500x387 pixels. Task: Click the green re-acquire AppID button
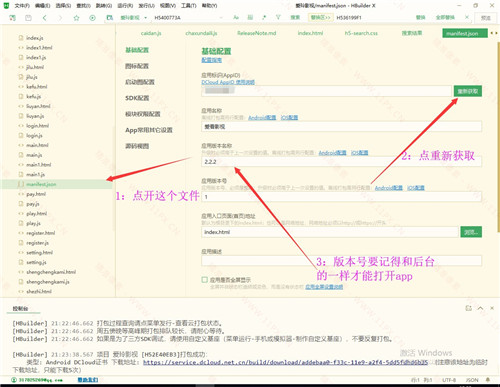pos(468,91)
